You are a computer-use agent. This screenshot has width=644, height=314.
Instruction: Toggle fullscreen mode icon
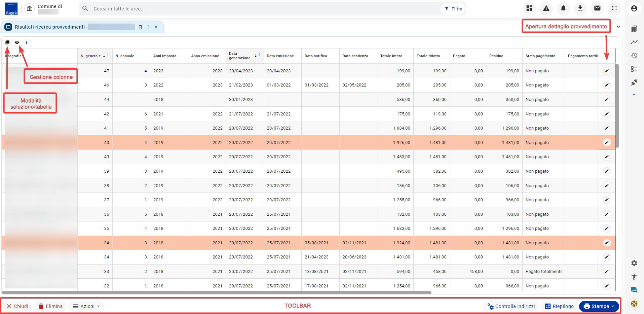[614, 8]
